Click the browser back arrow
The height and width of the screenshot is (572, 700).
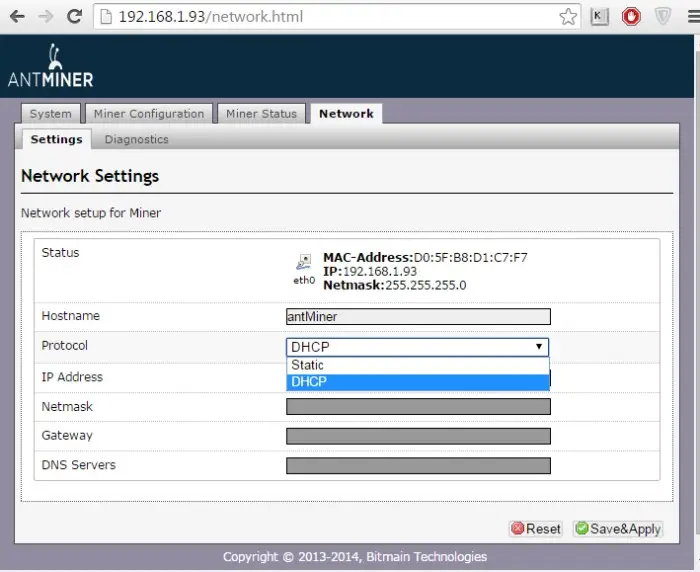[16, 17]
